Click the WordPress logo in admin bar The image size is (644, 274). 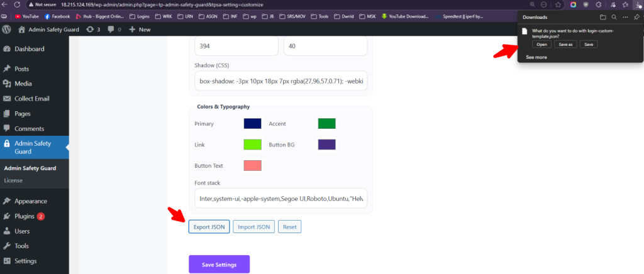click(x=6, y=29)
